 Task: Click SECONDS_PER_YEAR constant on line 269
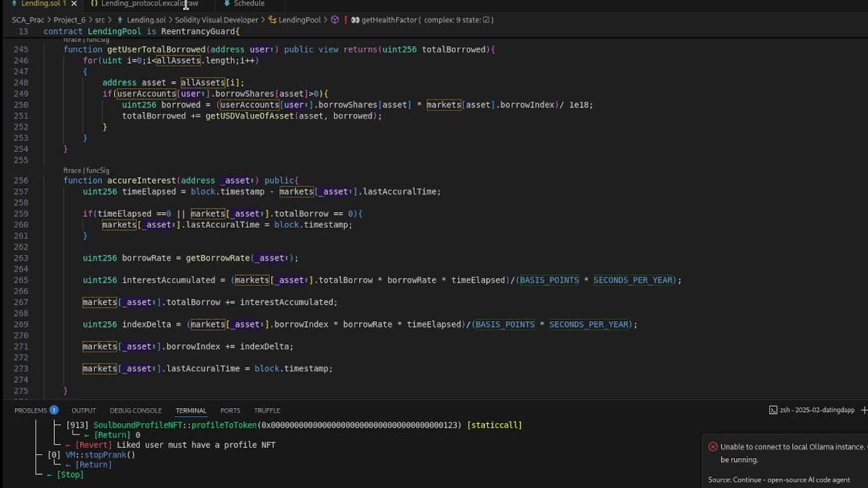(x=589, y=324)
